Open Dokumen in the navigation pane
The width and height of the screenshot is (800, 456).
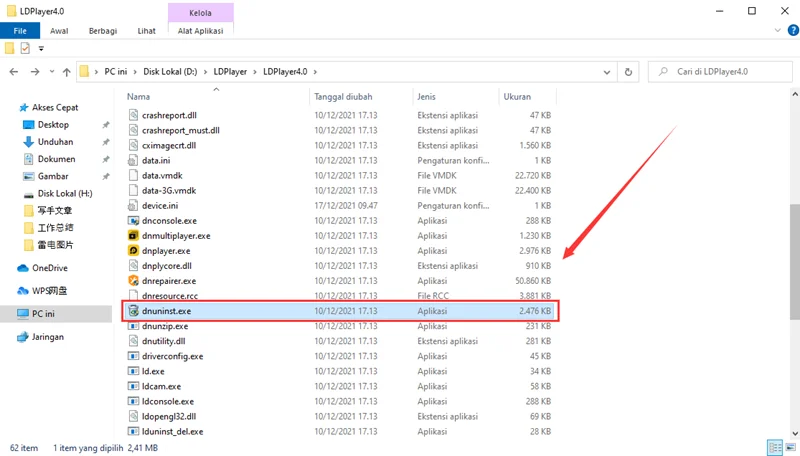56,159
